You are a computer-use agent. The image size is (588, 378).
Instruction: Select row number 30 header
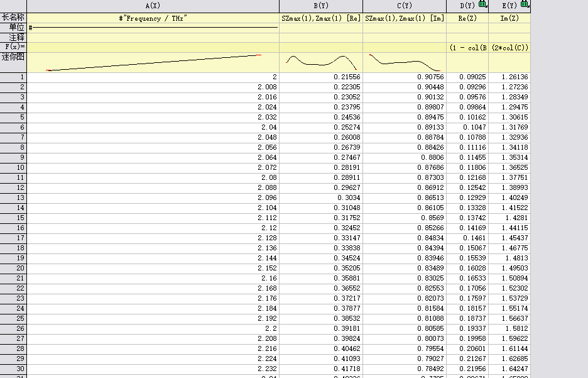pyautogui.click(x=13, y=369)
